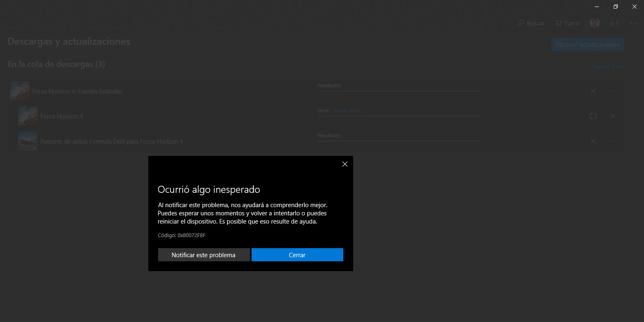Minimize the Store window
The image size is (644, 322).
point(597,7)
